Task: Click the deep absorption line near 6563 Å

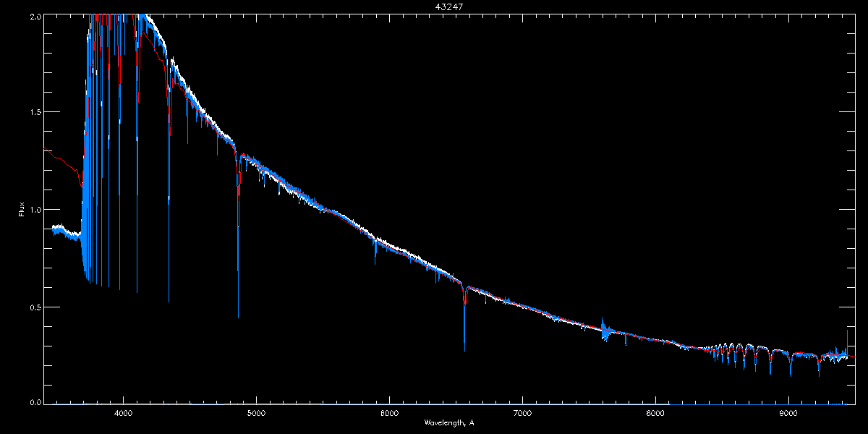Action: (x=464, y=318)
